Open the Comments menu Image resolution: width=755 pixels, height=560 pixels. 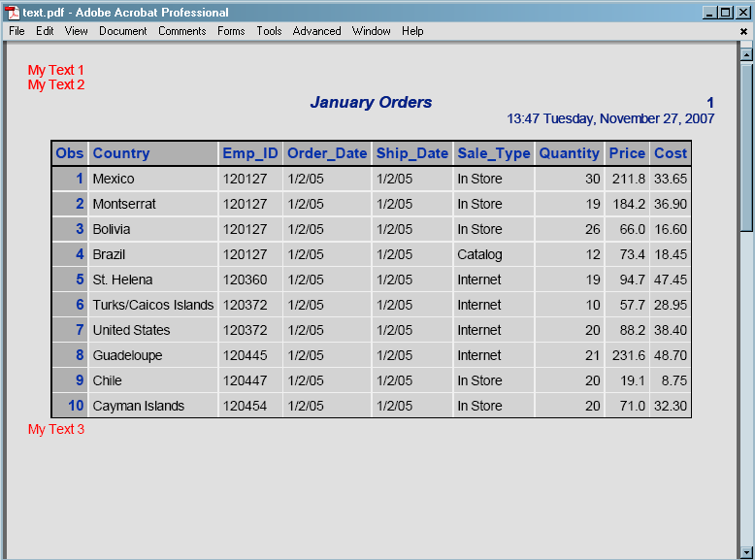click(181, 31)
